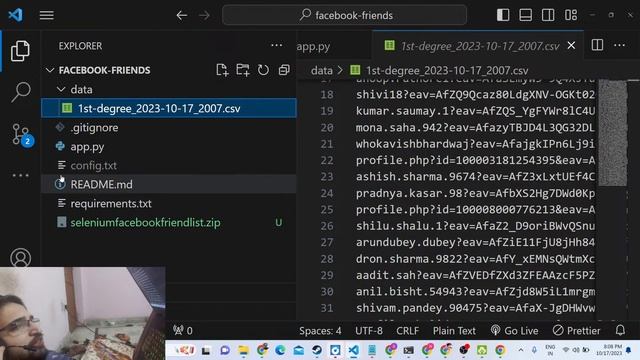The width and height of the screenshot is (640, 360).
Task: Click line 24 pradnya.kasar.98 entry
Action: (475, 193)
